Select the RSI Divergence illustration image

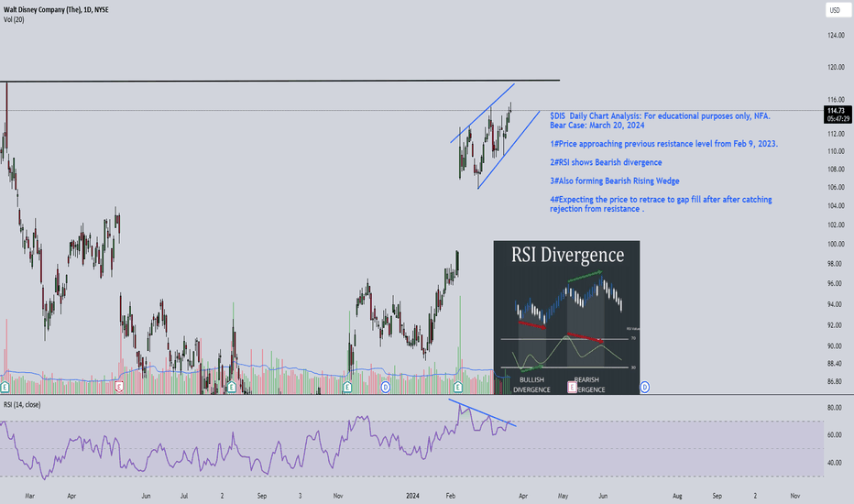(x=566, y=317)
